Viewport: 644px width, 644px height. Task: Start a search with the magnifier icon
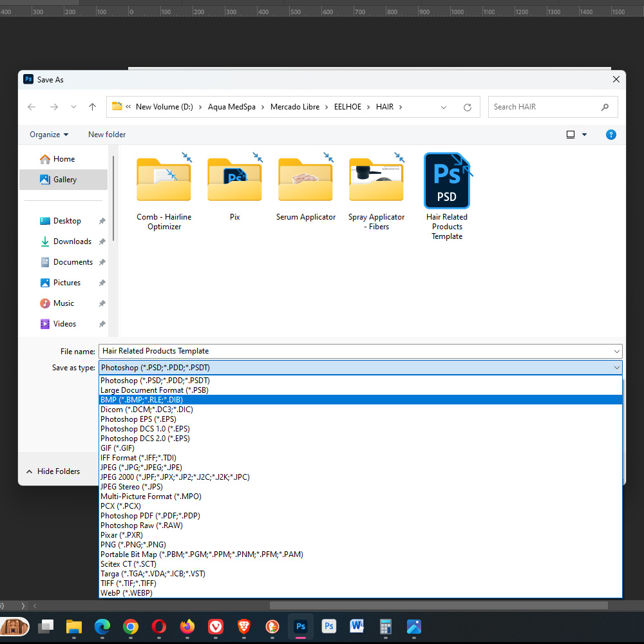click(x=605, y=107)
